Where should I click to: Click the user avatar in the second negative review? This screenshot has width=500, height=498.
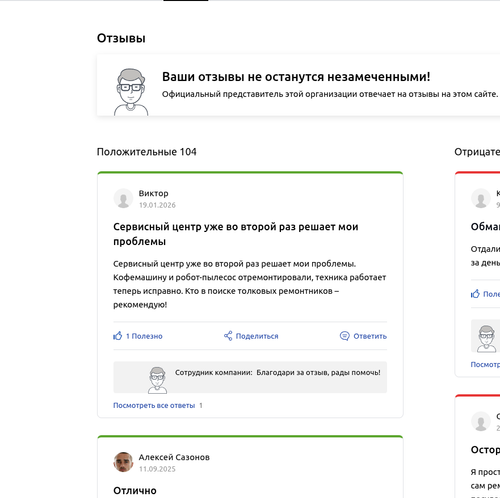pyautogui.click(x=481, y=421)
